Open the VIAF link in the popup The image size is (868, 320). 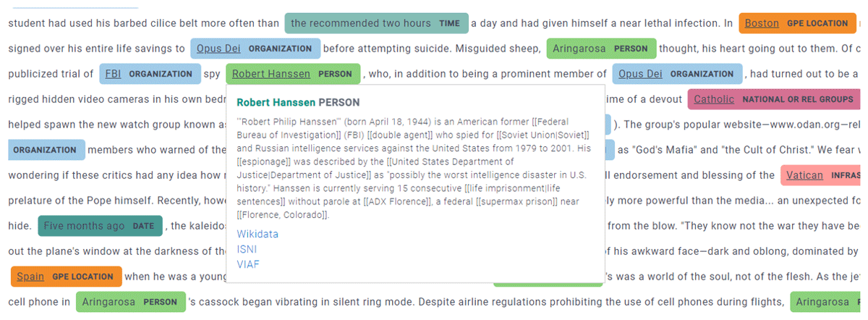247,264
